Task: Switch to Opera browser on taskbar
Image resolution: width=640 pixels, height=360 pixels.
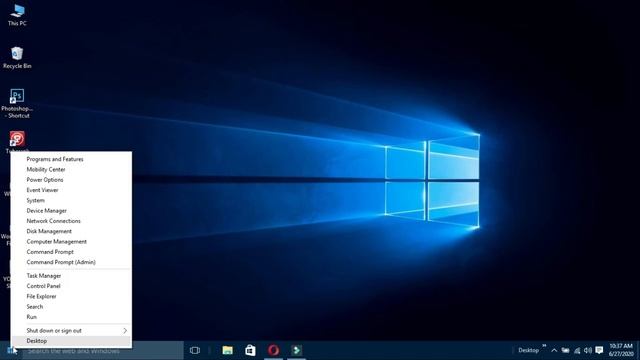Action: click(273, 350)
